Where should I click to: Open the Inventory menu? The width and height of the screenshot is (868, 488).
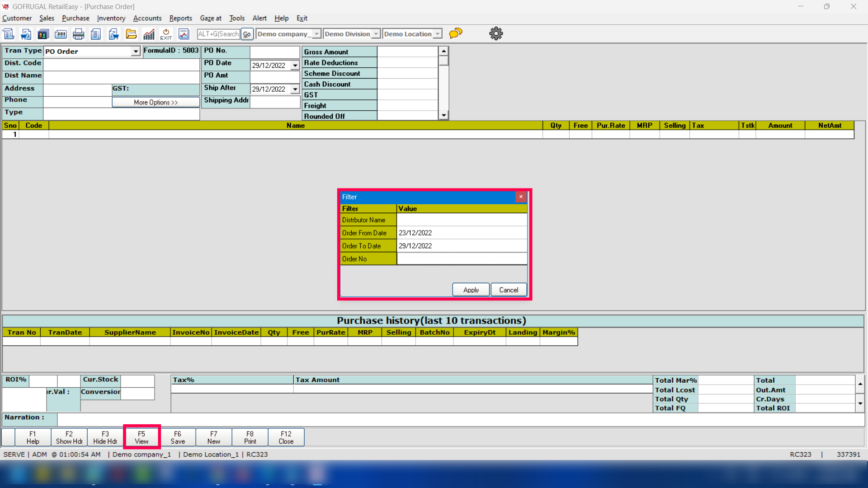coord(111,18)
